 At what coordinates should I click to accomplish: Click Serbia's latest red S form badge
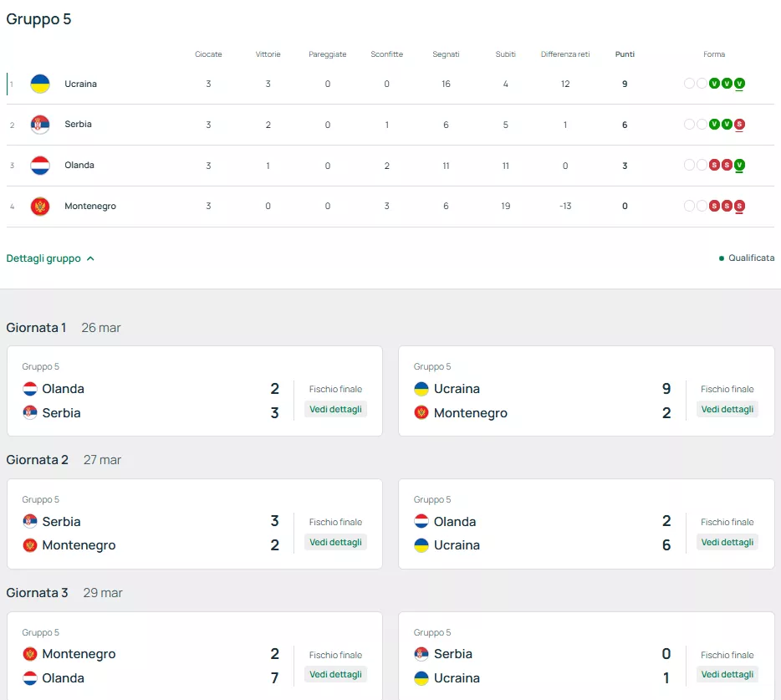click(x=740, y=125)
